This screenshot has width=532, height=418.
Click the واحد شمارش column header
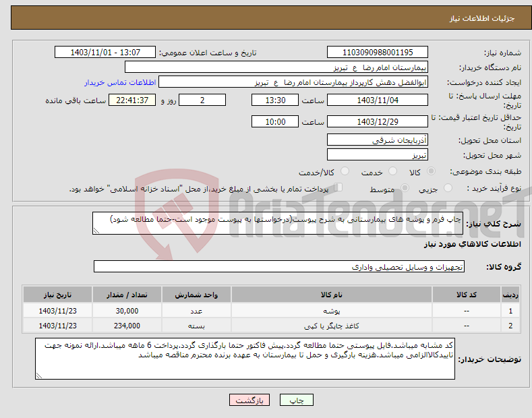pyautogui.click(x=196, y=295)
